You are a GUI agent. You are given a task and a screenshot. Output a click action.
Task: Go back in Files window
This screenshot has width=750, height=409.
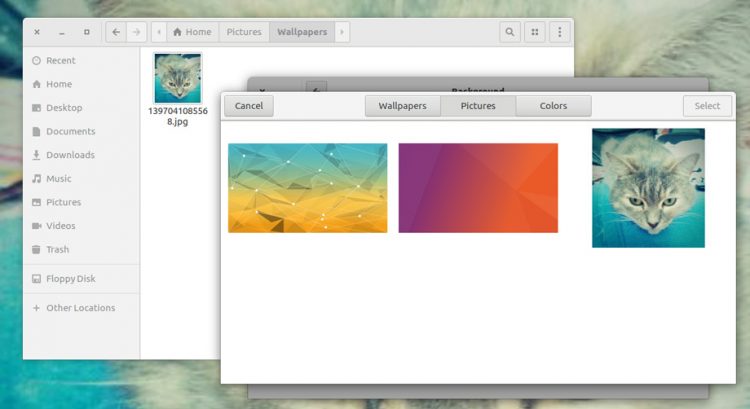tap(116, 32)
